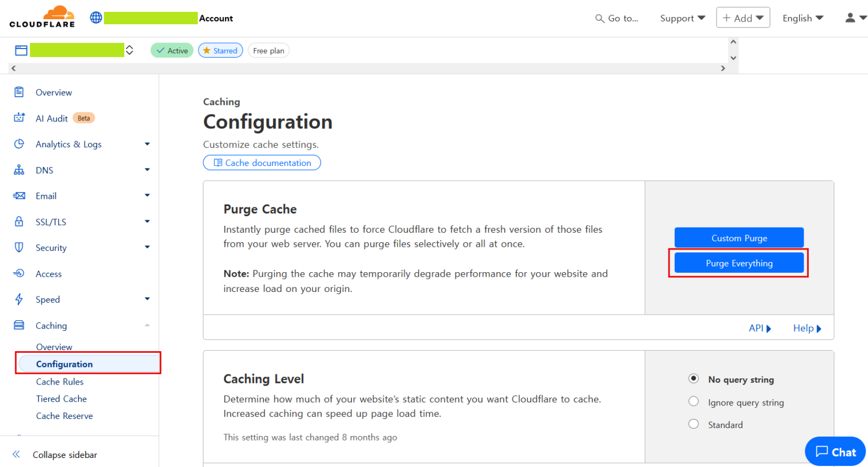868x467 pixels.
Task: Click the Purge Everything button
Action: click(x=739, y=263)
